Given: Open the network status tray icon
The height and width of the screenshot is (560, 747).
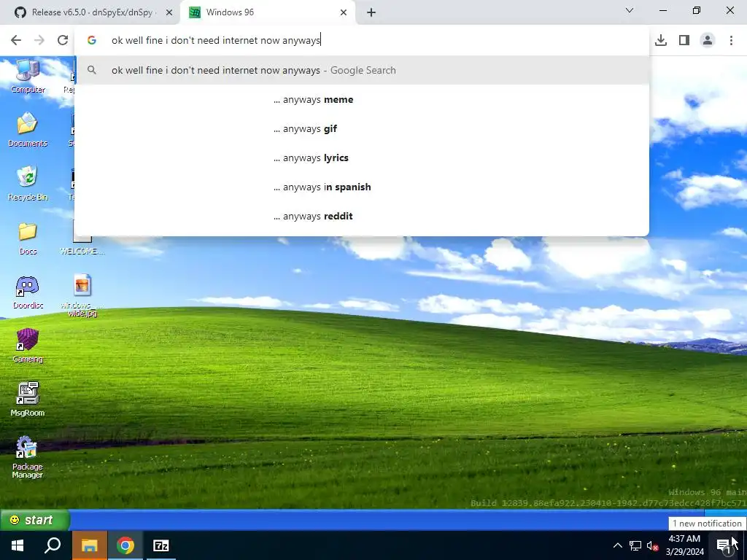Looking at the screenshot, I should pyautogui.click(x=635, y=545).
